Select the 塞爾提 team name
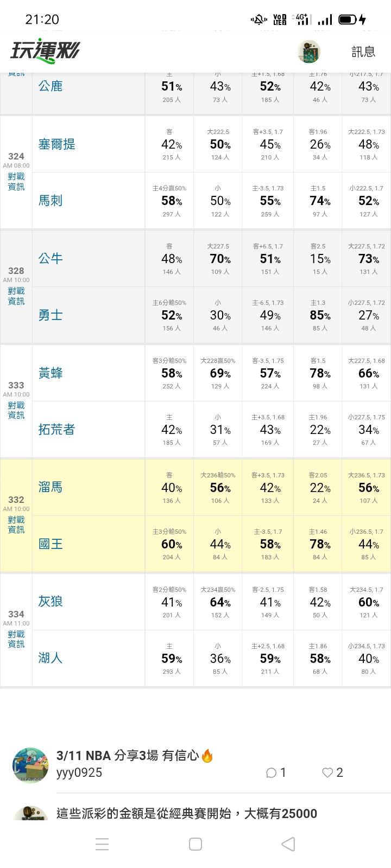 pyautogui.click(x=56, y=144)
